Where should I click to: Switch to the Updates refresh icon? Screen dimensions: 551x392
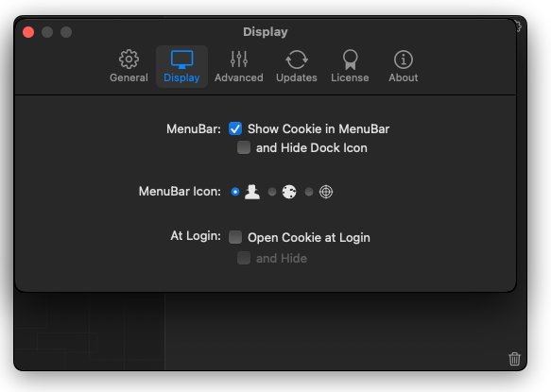click(x=297, y=60)
